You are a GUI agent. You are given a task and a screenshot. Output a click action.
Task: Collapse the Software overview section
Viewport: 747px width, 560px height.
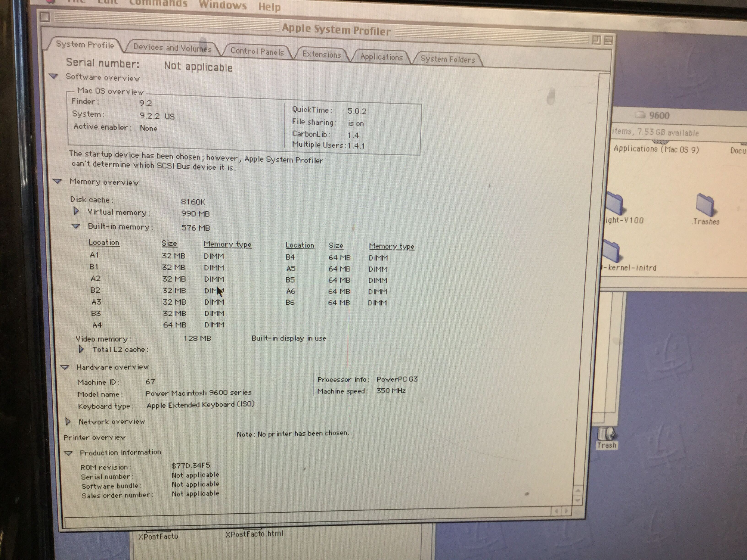(53, 76)
